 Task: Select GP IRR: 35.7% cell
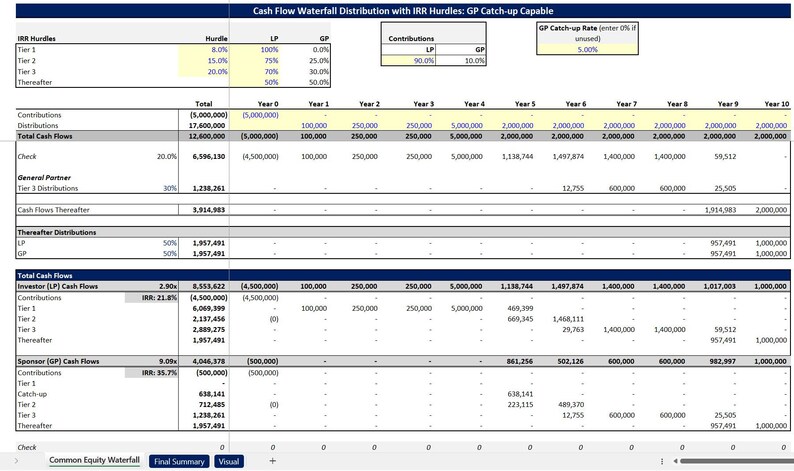(151, 373)
